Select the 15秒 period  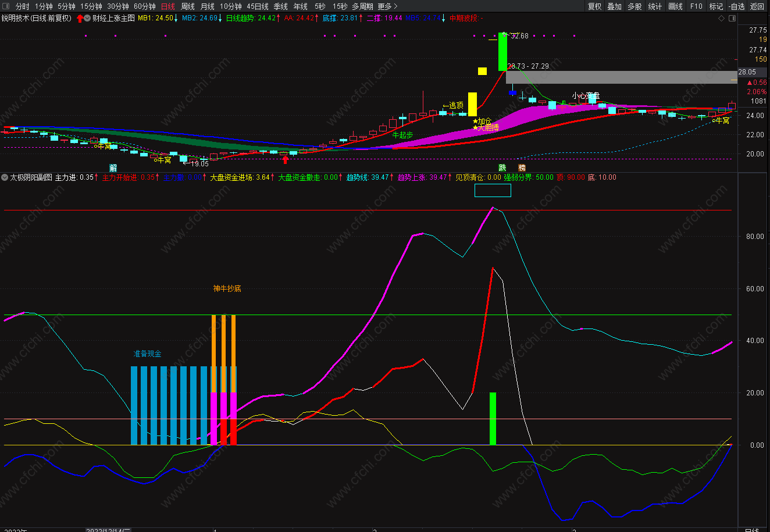click(340, 6)
